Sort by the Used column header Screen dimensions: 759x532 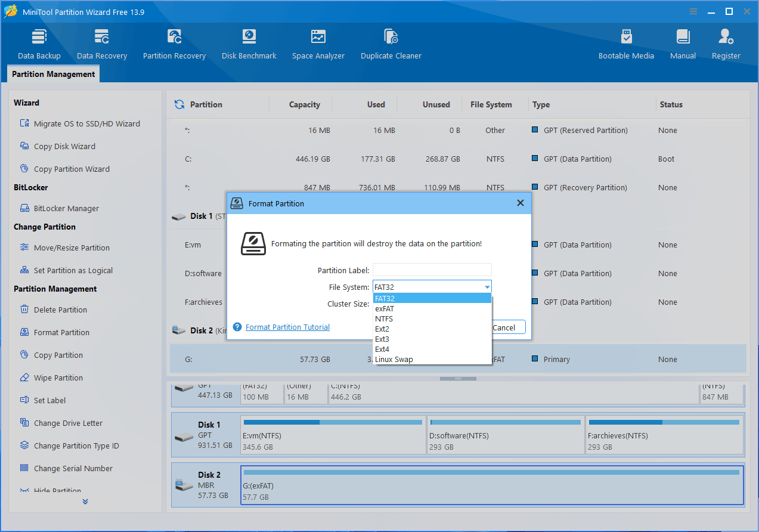click(x=376, y=104)
